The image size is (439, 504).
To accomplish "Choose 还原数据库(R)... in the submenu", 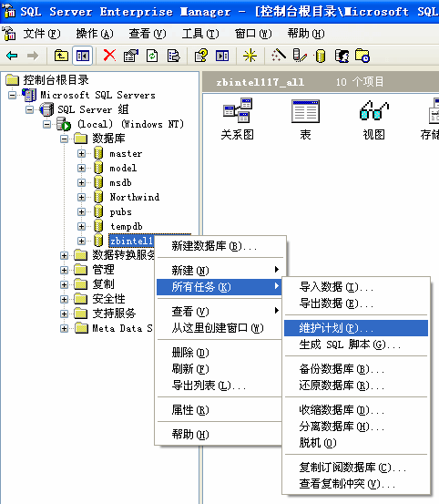I will (356, 386).
